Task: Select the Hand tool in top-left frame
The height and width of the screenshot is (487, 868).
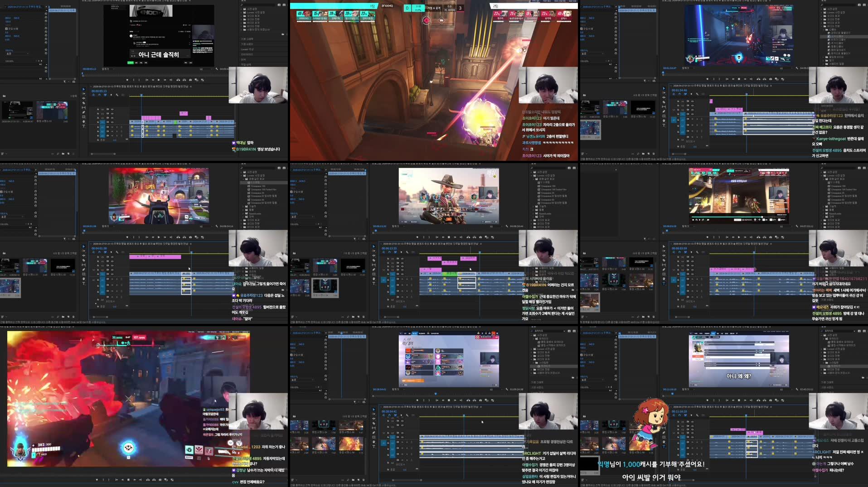Action: [83, 121]
